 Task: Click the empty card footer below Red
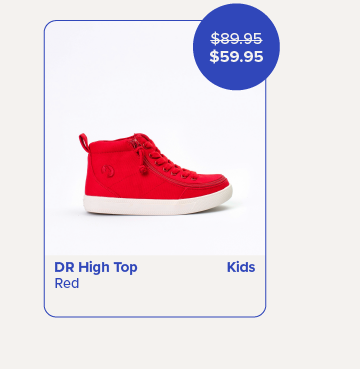155,303
